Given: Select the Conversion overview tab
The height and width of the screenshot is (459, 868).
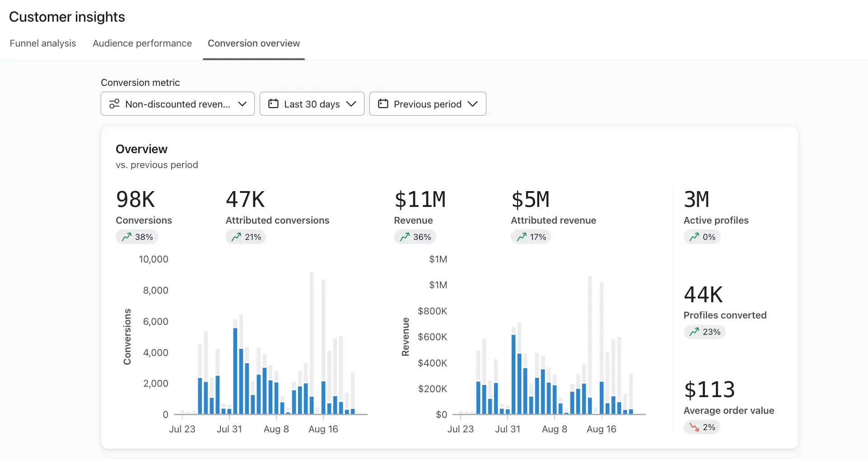Looking at the screenshot, I should (x=253, y=43).
